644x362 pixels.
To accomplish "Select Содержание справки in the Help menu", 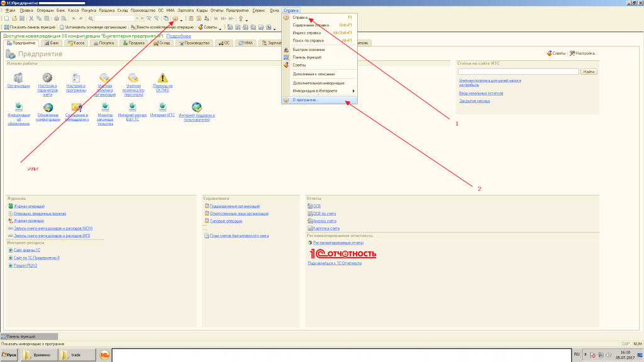I will tap(319, 25).
